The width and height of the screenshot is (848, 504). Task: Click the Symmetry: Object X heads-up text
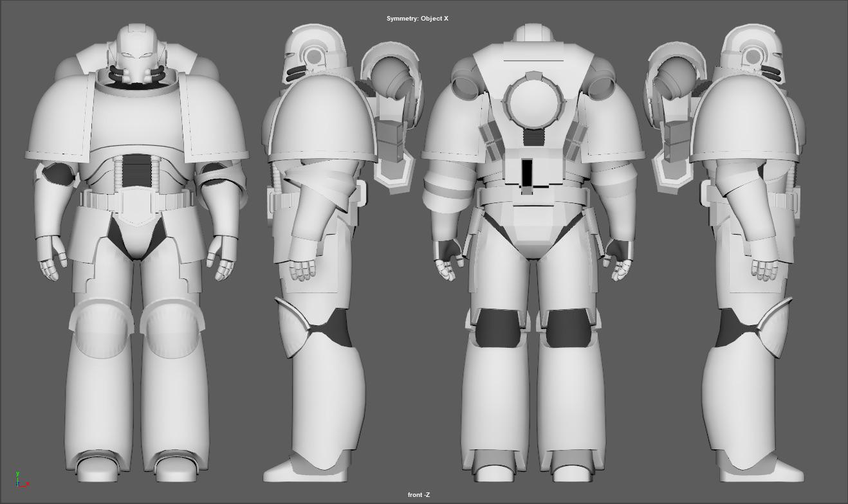tap(418, 19)
